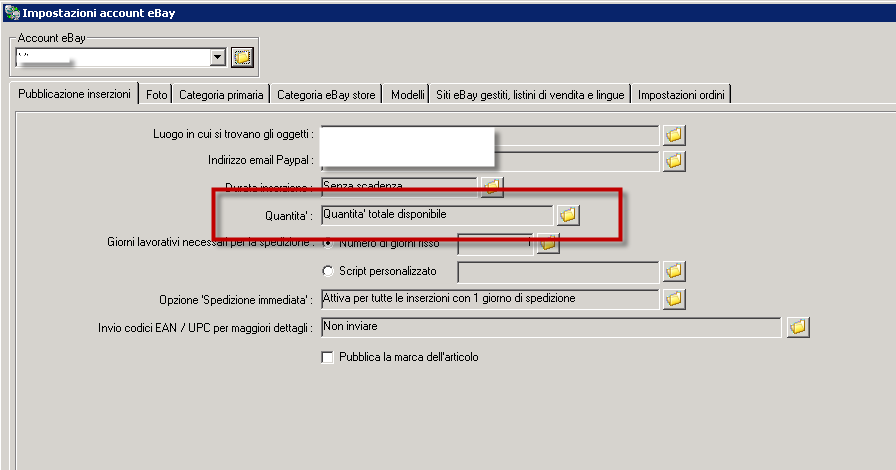Open the Impostazioni ordini tab
Viewport: 896px width, 470px height.
pos(681,95)
